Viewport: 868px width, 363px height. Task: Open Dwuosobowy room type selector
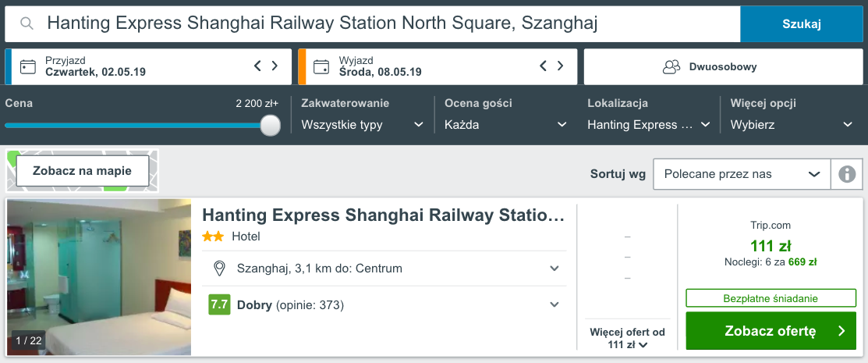tap(723, 67)
